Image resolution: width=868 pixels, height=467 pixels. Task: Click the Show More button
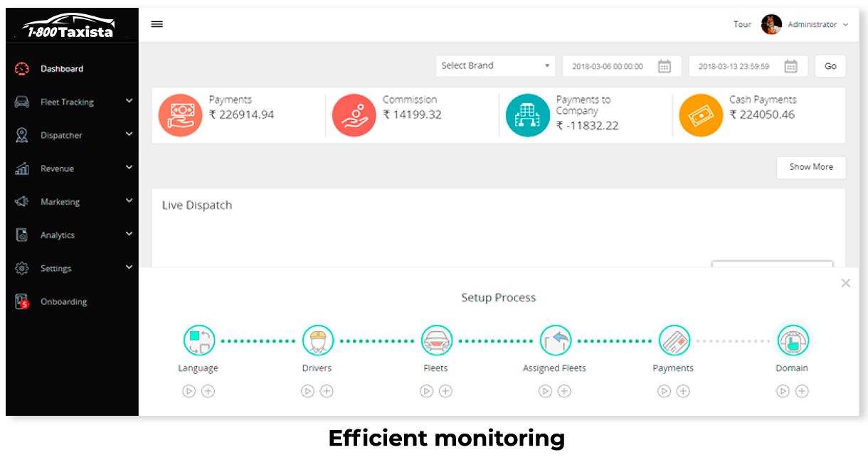(811, 167)
